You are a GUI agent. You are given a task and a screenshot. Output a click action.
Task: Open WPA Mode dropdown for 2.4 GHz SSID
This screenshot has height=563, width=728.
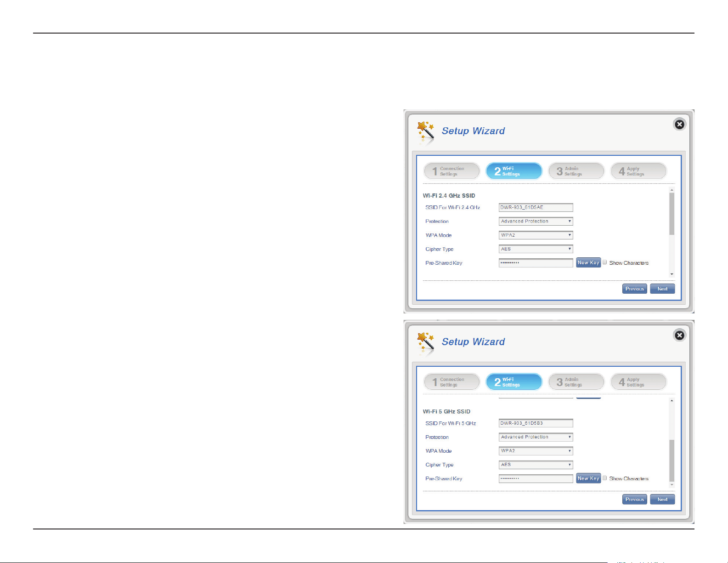pos(536,235)
